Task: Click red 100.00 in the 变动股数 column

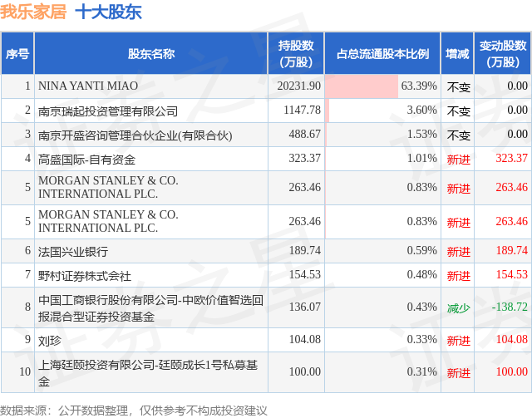Action: 512,371
